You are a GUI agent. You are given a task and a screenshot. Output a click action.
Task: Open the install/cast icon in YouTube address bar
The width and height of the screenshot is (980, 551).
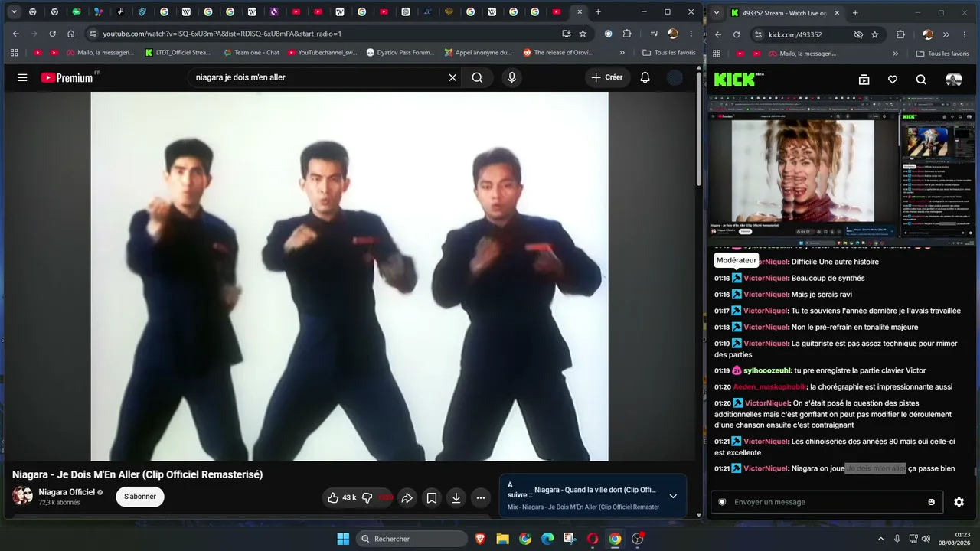(566, 34)
